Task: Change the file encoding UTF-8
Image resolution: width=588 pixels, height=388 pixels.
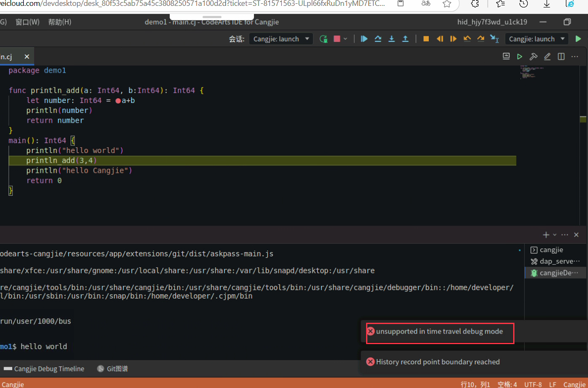Action: pyautogui.click(x=533, y=384)
